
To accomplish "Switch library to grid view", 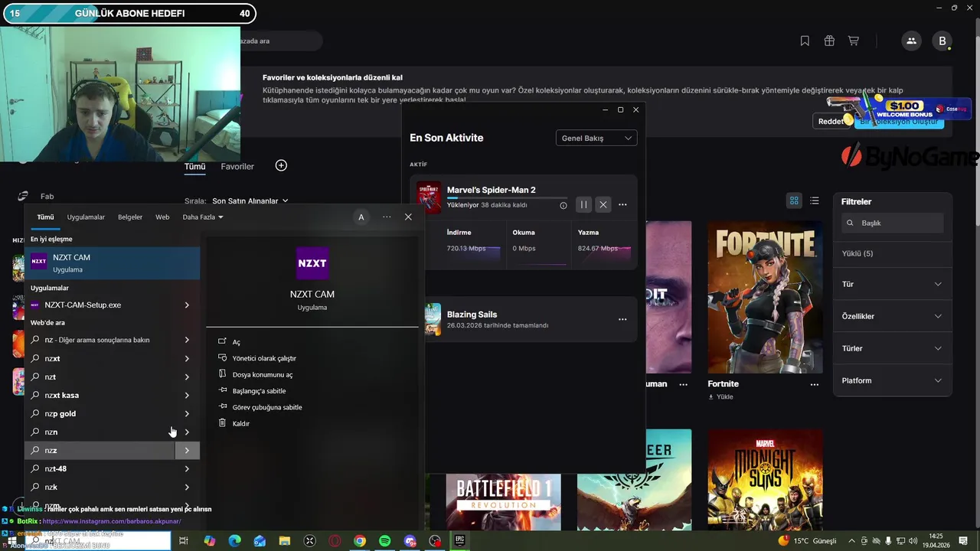I will [794, 201].
